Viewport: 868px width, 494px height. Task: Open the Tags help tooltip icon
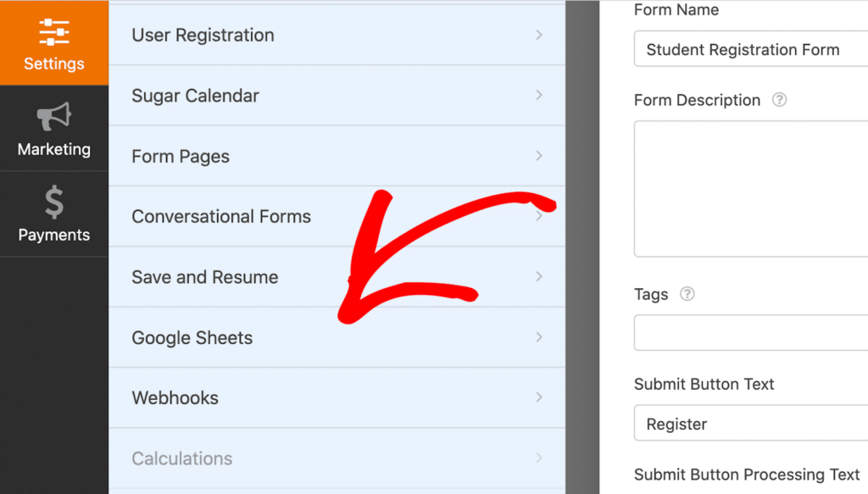coord(687,294)
